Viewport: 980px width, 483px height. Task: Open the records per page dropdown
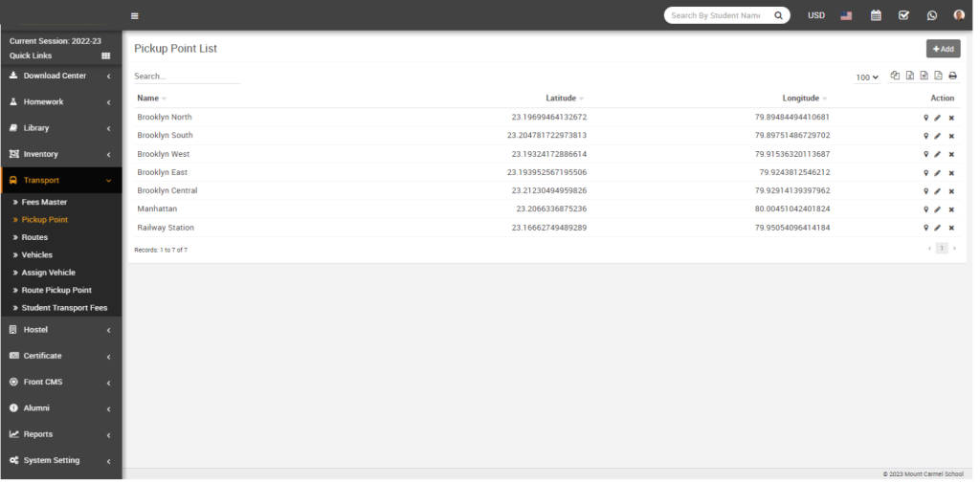(867, 77)
